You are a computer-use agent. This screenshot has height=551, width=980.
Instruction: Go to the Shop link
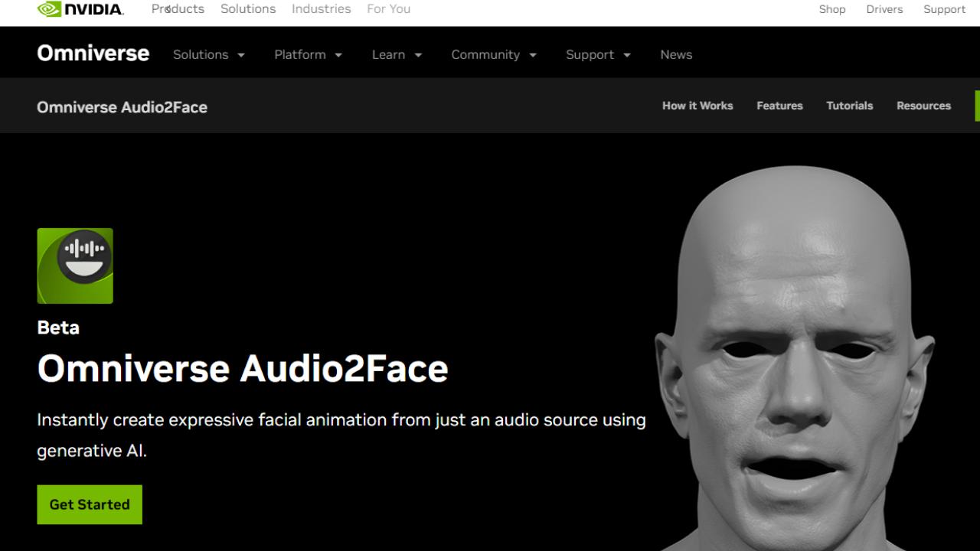click(832, 9)
